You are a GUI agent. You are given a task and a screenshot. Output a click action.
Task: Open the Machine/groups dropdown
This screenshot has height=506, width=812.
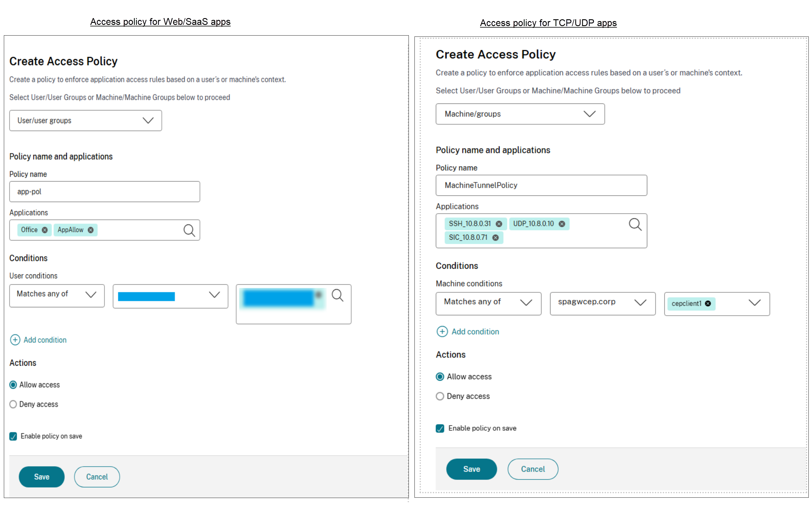(520, 114)
